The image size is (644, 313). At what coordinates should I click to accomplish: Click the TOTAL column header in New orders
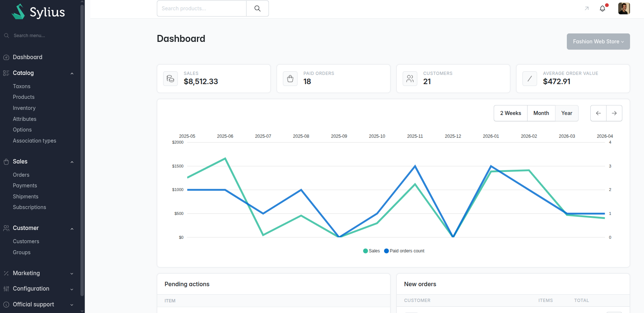click(x=582, y=301)
